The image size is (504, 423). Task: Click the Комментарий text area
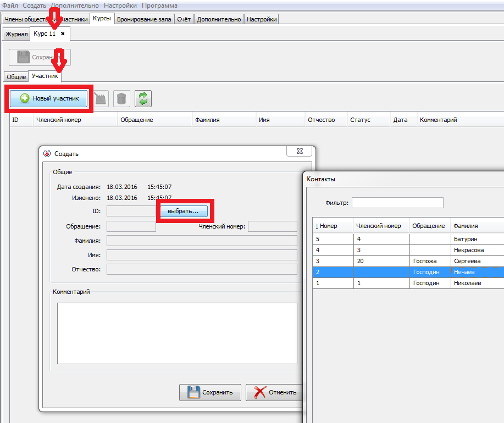[x=177, y=333]
